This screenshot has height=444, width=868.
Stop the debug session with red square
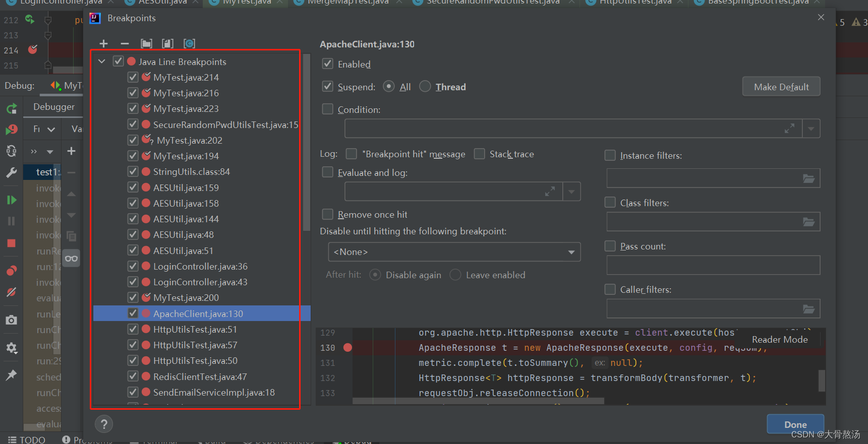point(12,243)
